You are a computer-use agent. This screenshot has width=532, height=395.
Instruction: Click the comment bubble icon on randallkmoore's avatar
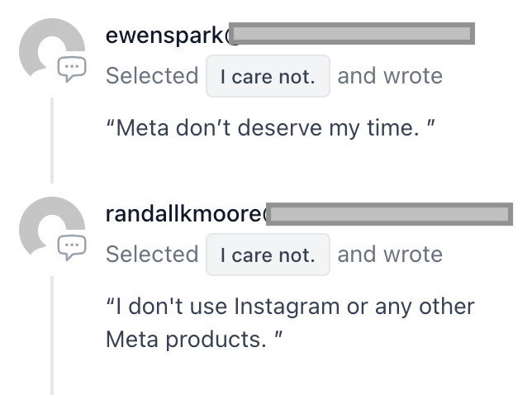pyautogui.click(x=72, y=247)
